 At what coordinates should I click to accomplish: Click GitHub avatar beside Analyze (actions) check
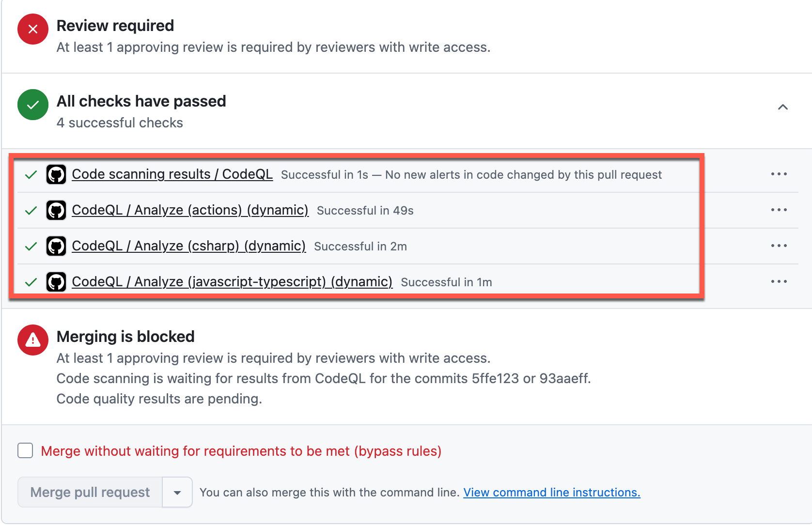[56, 210]
